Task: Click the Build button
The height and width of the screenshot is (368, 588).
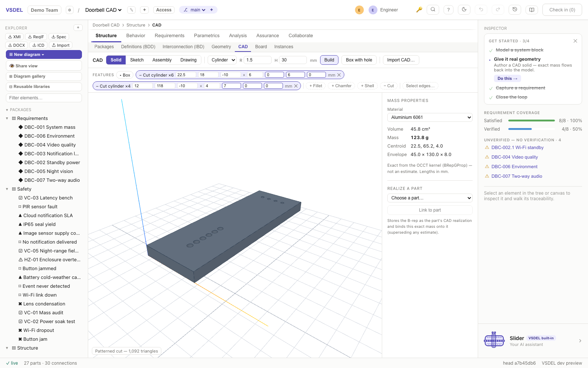Action: point(329,60)
